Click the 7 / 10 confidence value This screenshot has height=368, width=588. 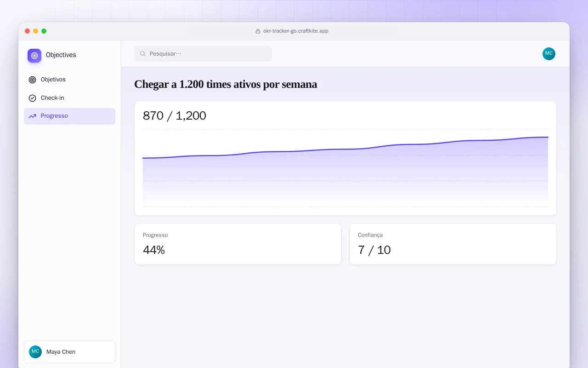point(374,250)
